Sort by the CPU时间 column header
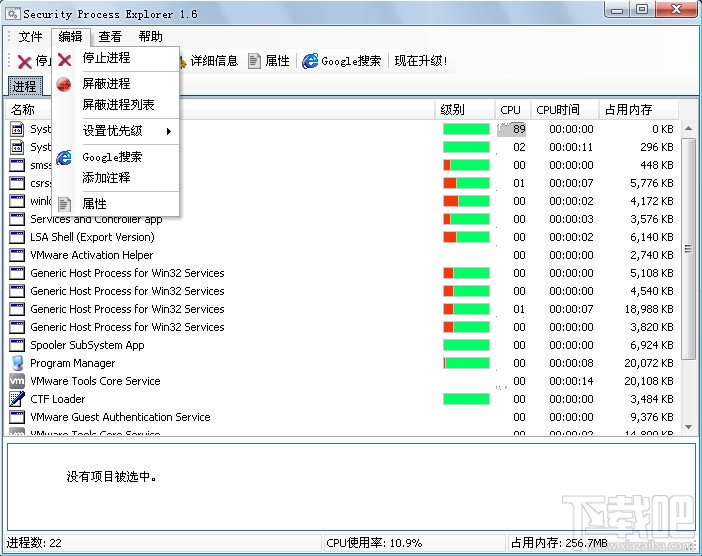 click(x=565, y=110)
